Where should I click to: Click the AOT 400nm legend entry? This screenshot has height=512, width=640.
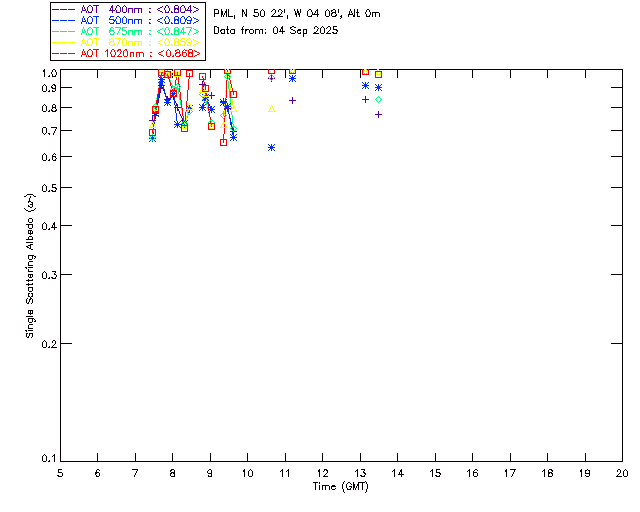point(127,9)
